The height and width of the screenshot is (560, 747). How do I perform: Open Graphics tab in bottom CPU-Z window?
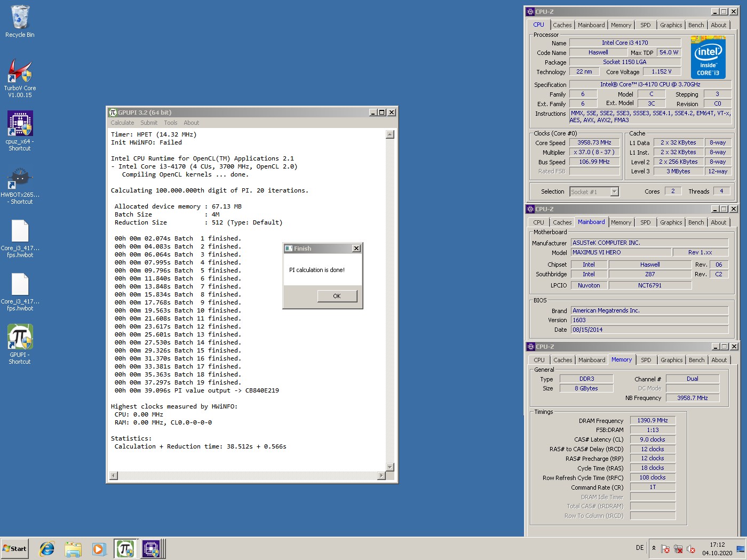pyautogui.click(x=671, y=360)
